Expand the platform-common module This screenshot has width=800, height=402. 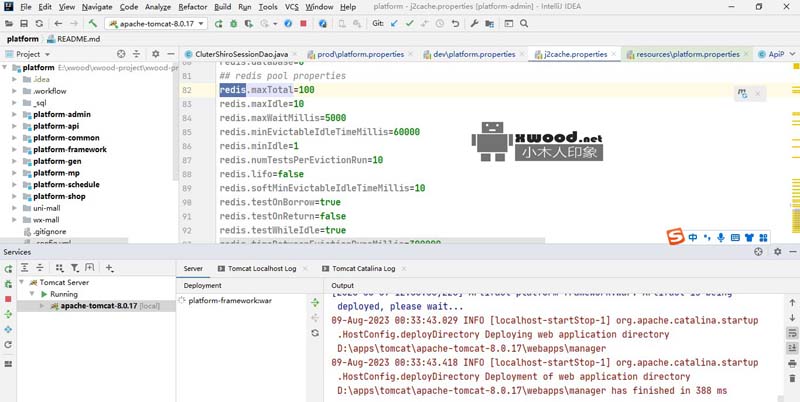click(14, 138)
